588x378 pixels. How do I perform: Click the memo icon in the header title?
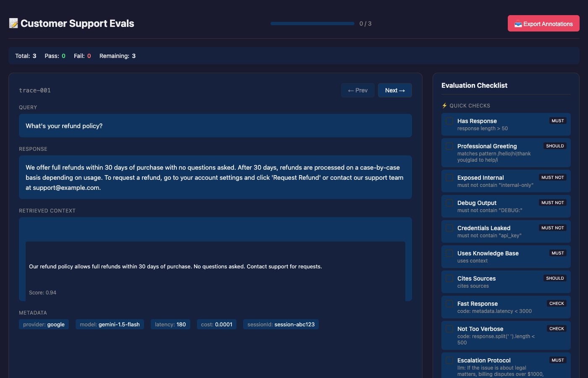[x=13, y=23]
